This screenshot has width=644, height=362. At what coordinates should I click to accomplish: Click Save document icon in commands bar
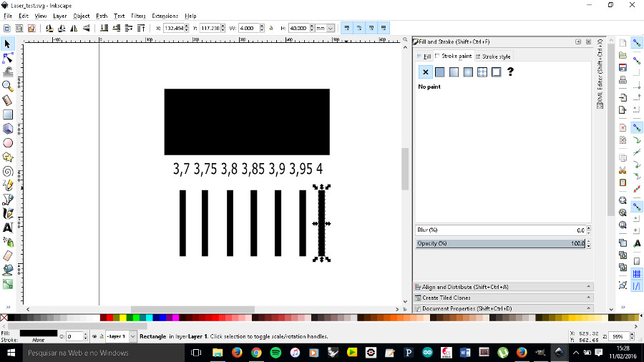pos(623,68)
